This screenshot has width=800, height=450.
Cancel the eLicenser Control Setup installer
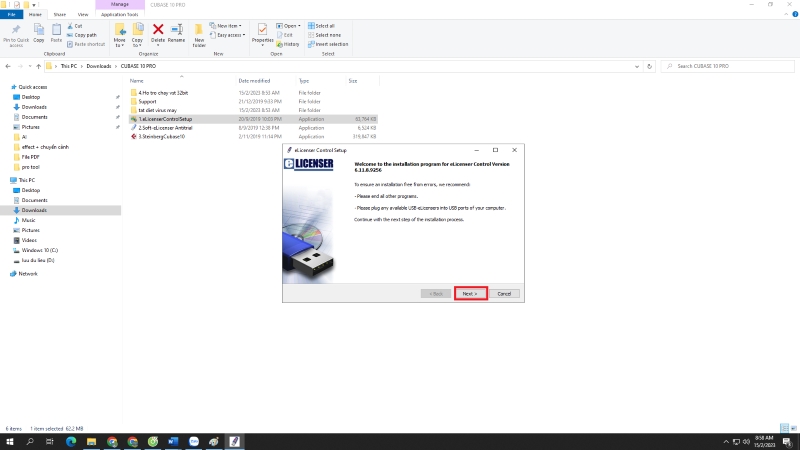504,294
